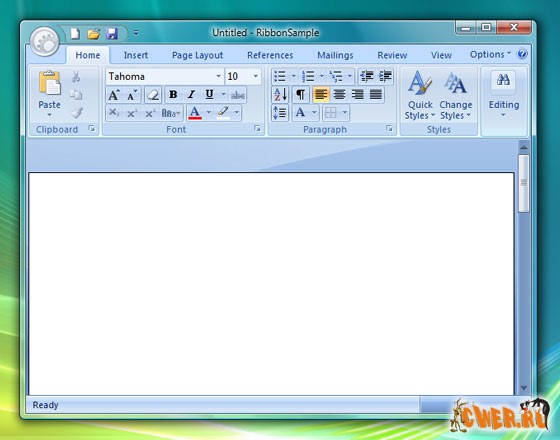The image size is (560, 440).
Task: Select Align Left alignment
Action: [321, 95]
